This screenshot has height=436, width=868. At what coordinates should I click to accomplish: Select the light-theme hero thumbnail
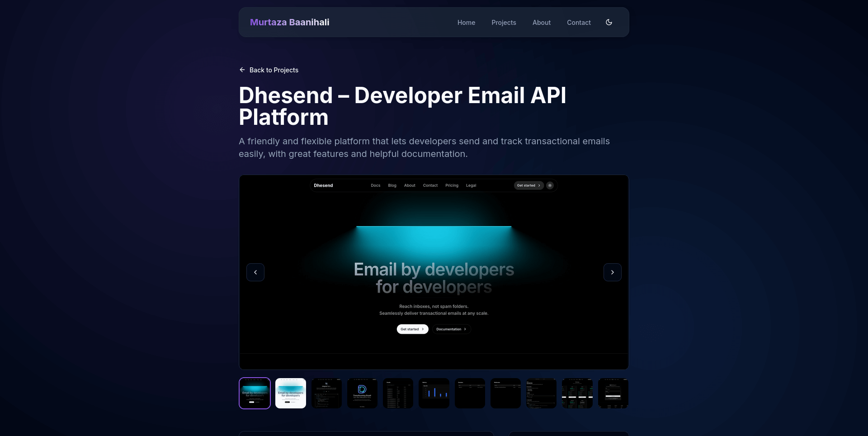[x=291, y=393]
